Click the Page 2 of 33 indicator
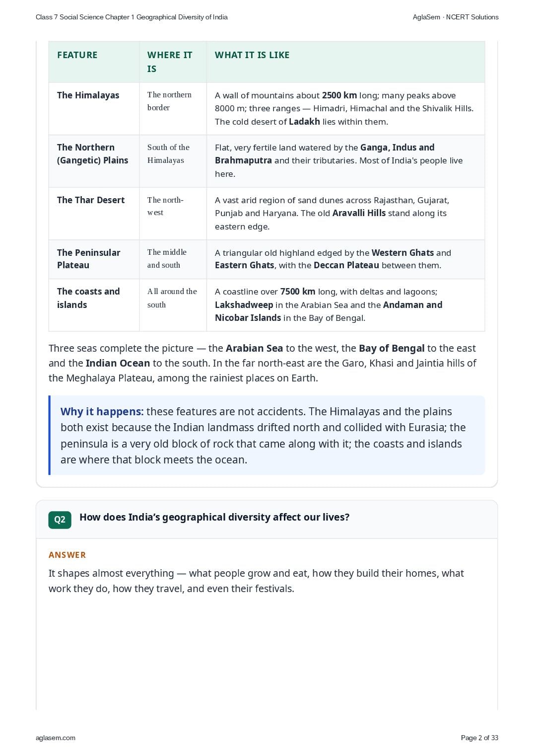Viewport: 534px width, 756px height. pyautogui.click(x=479, y=738)
